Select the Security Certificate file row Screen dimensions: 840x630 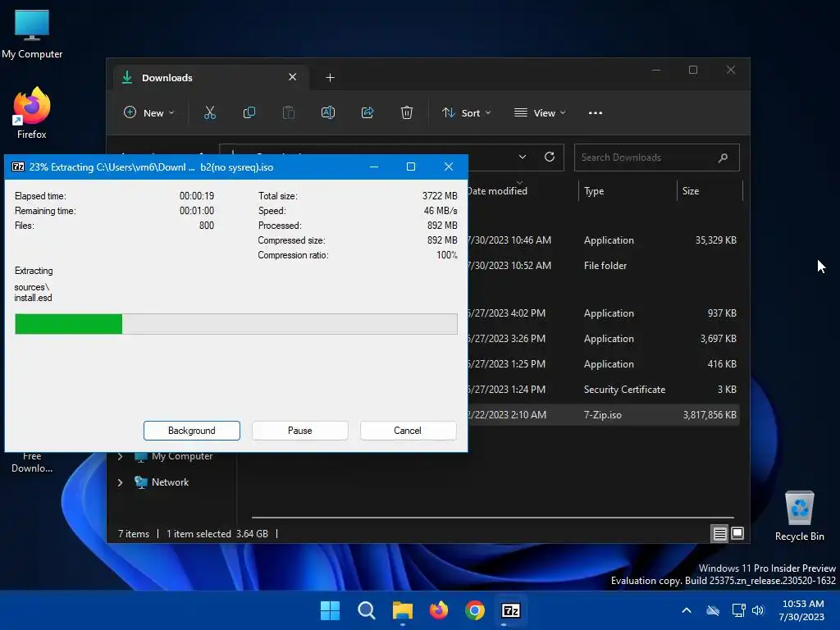click(x=603, y=390)
